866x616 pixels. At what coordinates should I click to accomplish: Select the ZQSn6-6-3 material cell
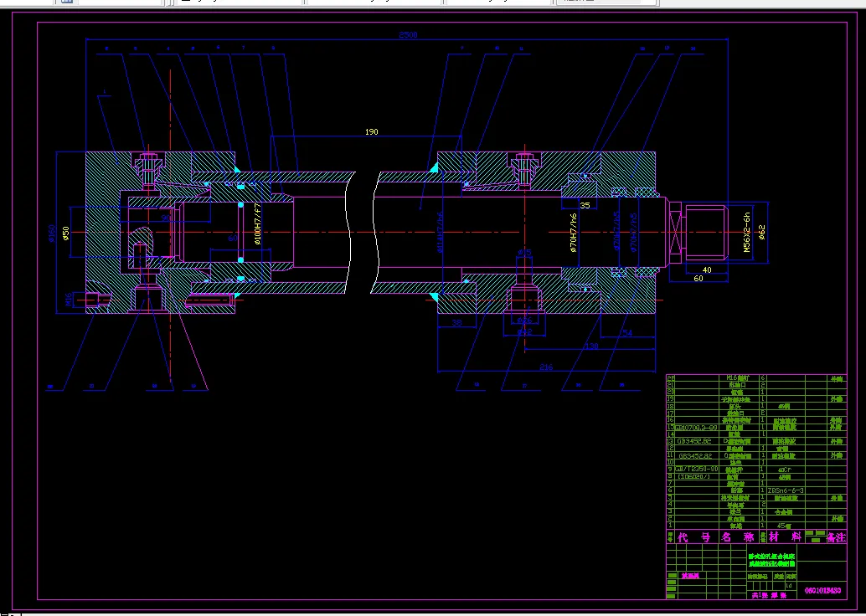[786, 490]
